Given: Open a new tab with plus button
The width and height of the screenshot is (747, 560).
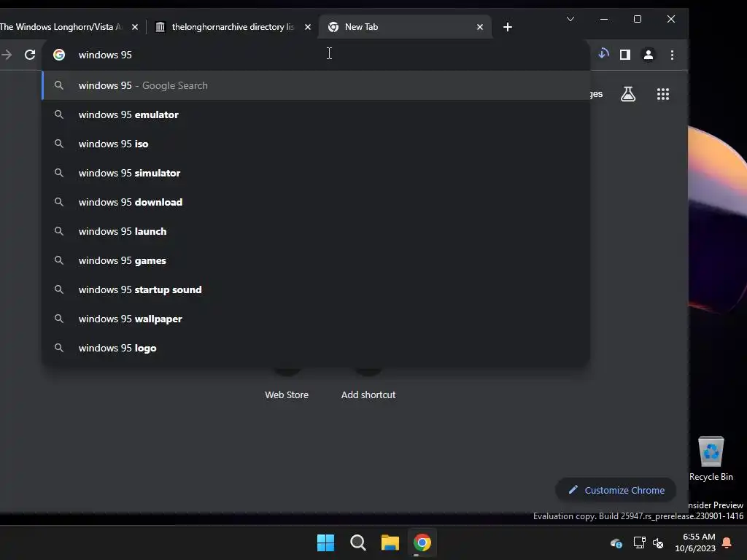Looking at the screenshot, I should [508, 27].
